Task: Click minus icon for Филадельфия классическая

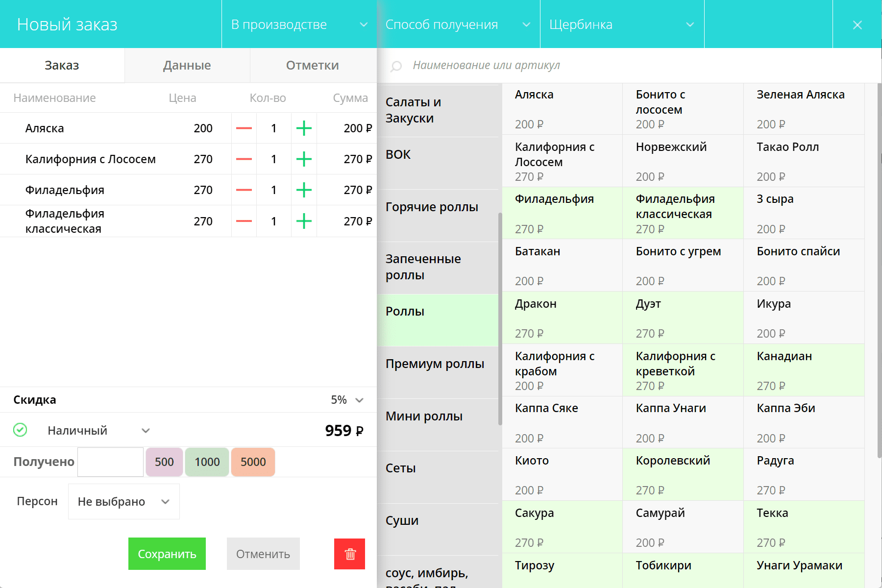Action: coord(244,221)
